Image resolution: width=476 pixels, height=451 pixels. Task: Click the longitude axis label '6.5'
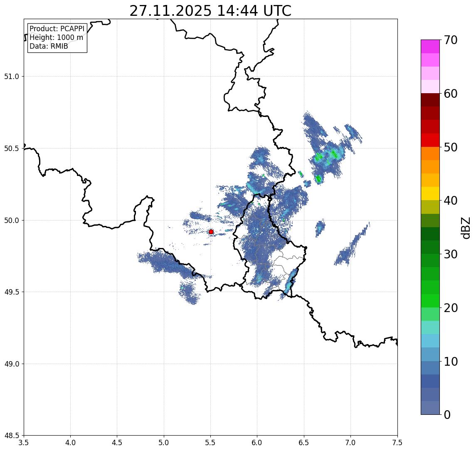304,443
